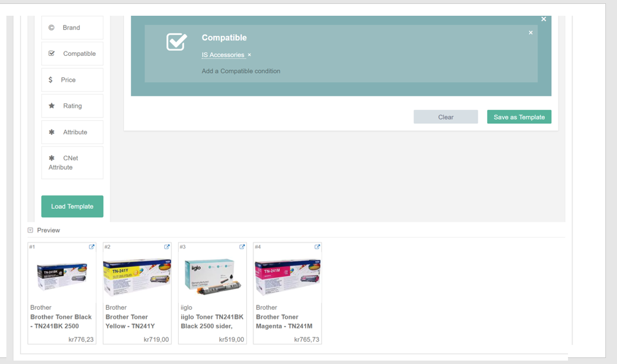
Task: Click price kr719,00 on product #2
Action: point(156,339)
